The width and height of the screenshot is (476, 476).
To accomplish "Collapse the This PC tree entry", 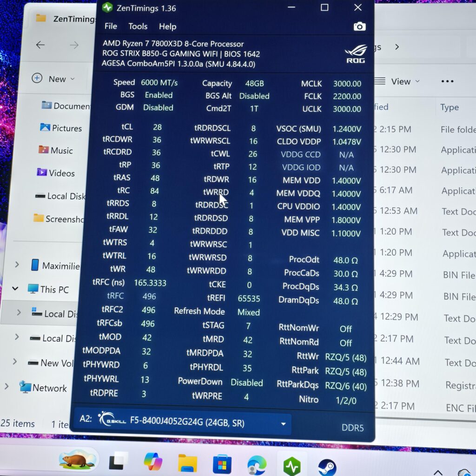I will [x=15, y=289].
